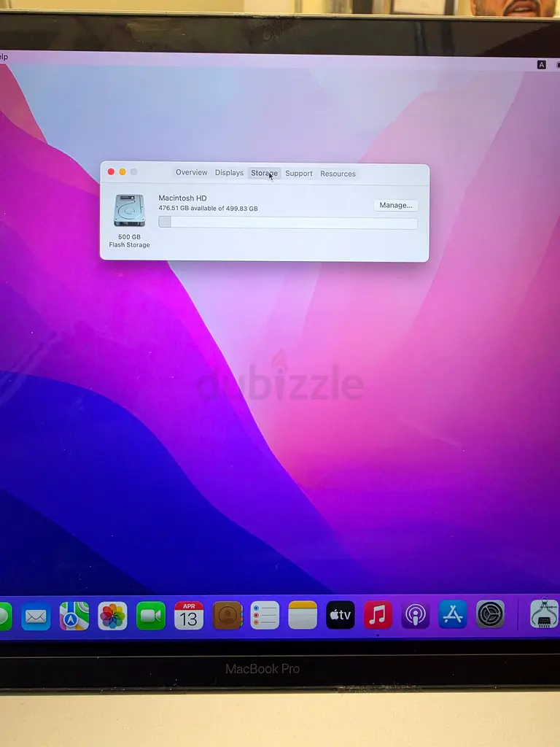Image resolution: width=560 pixels, height=747 pixels.
Task: Select the Support tab
Action: [299, 174]
